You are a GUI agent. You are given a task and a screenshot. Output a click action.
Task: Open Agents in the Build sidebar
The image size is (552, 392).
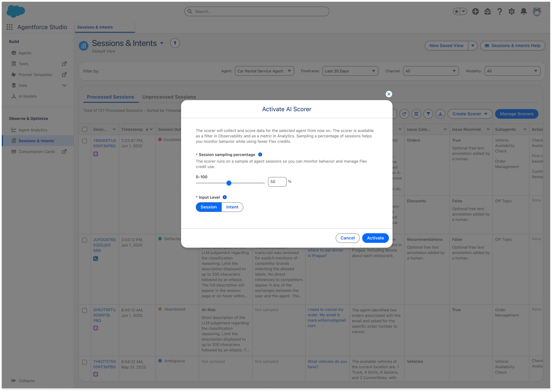click(x=25, y=53)
